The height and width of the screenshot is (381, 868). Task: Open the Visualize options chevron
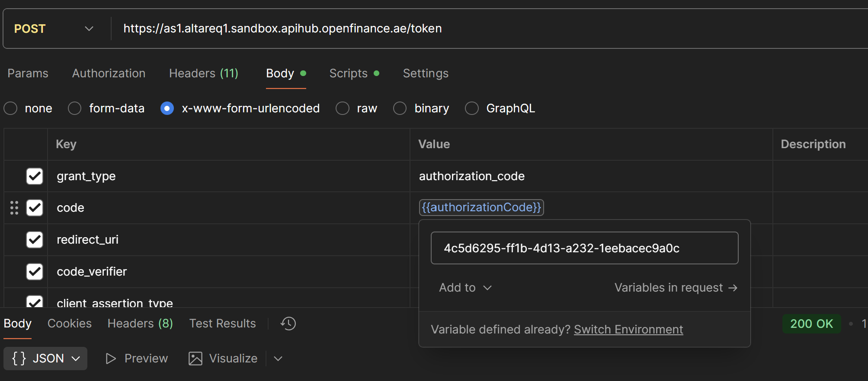tap(278, 359)
